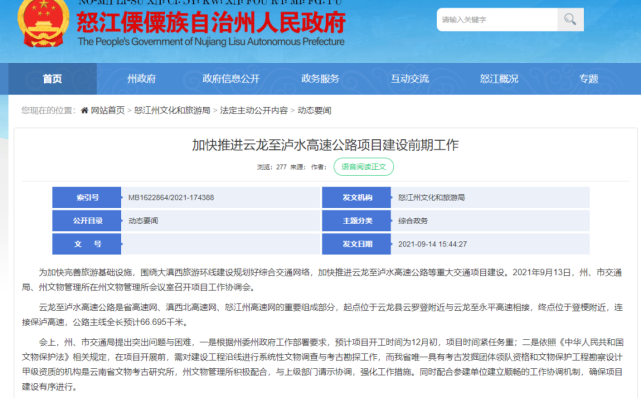Open the 政务服务 navigation tab
The width and height of the screenshot is (641, 398).
[320, 79]
